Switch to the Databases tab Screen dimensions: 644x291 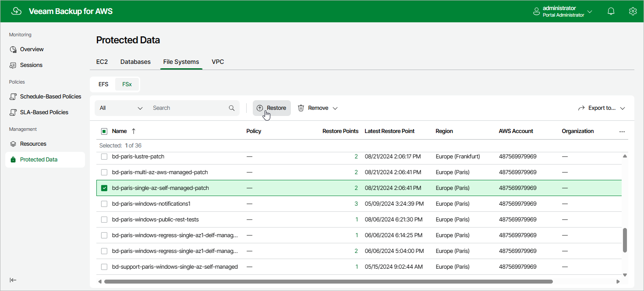[135, 62]
